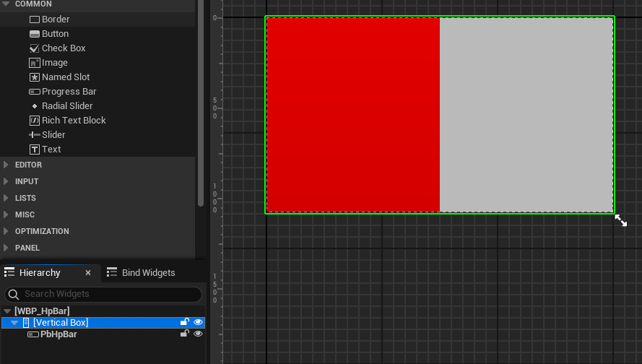642x364 pixels.
Task: Select the Check Box widget icon
Action: coord(35,48)
